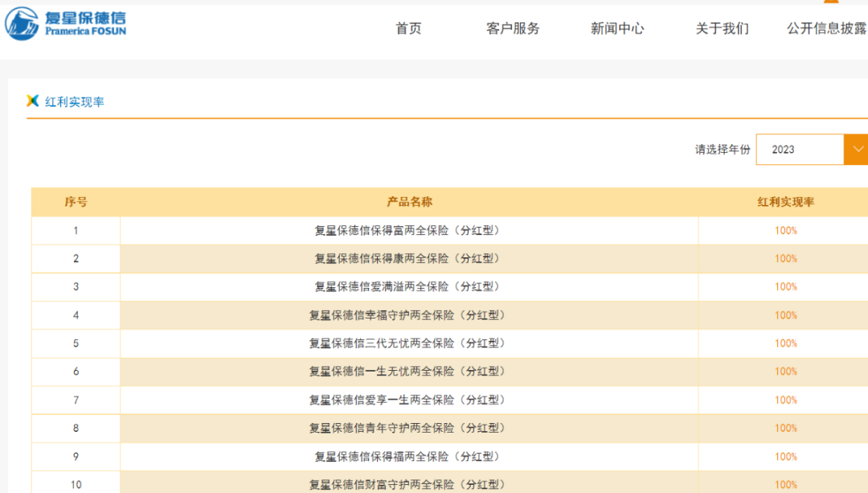
Task: Go to 新闻中心 menu
Action: (x=617, y=28)
